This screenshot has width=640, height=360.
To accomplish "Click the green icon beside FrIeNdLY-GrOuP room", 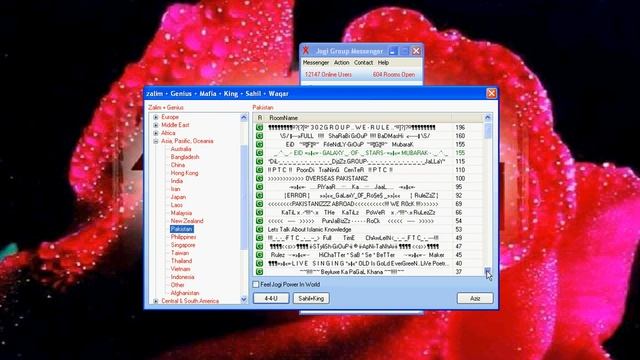I will click(259, 144).
